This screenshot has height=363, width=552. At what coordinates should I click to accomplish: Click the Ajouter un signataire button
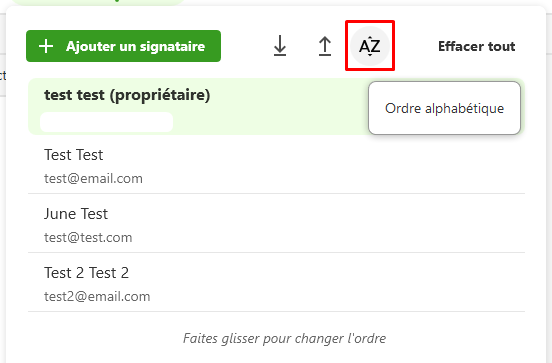[x=123, y=46]
